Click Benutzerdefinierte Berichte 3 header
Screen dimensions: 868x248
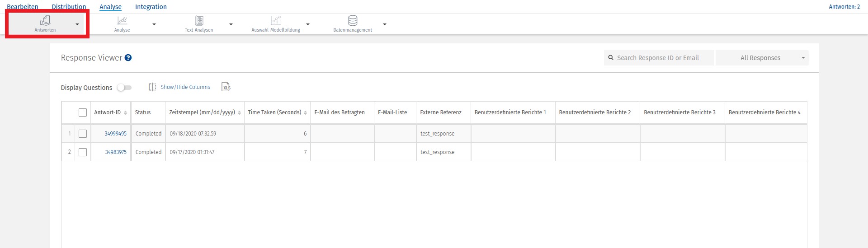(679, 112)
